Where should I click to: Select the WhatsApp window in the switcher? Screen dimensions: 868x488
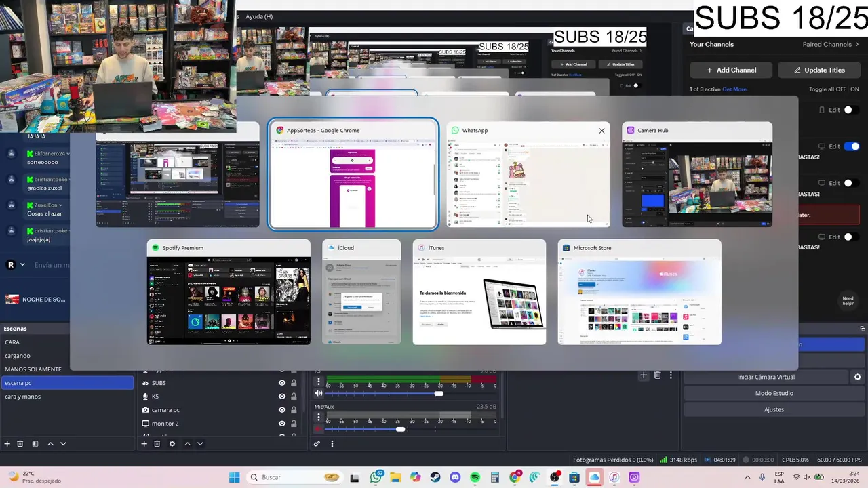528,175
